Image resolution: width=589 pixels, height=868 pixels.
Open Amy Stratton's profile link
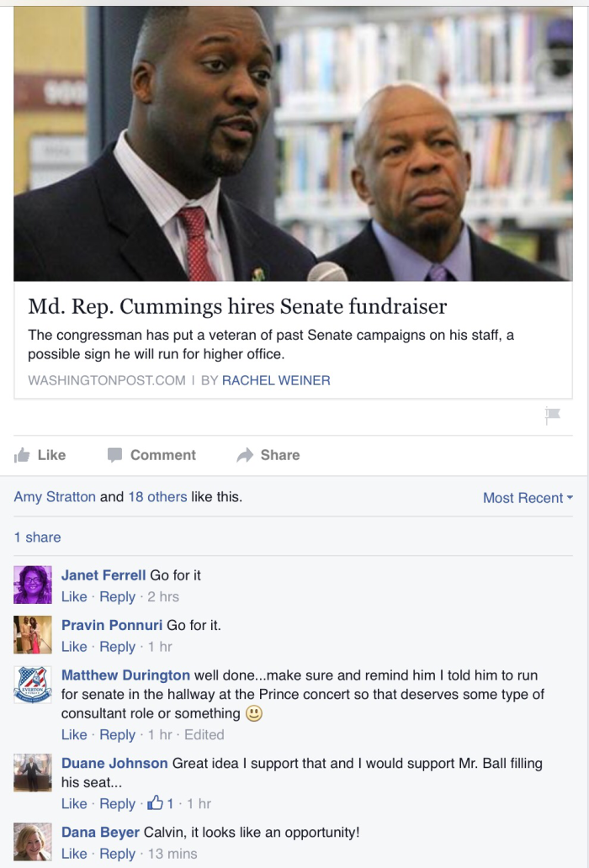click(55, 496)
